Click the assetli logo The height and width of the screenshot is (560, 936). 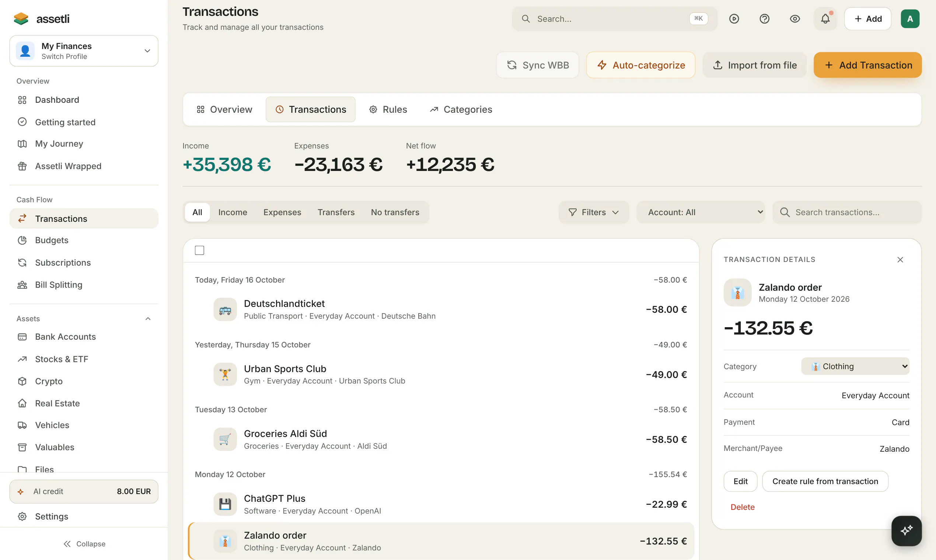point(42,18)
